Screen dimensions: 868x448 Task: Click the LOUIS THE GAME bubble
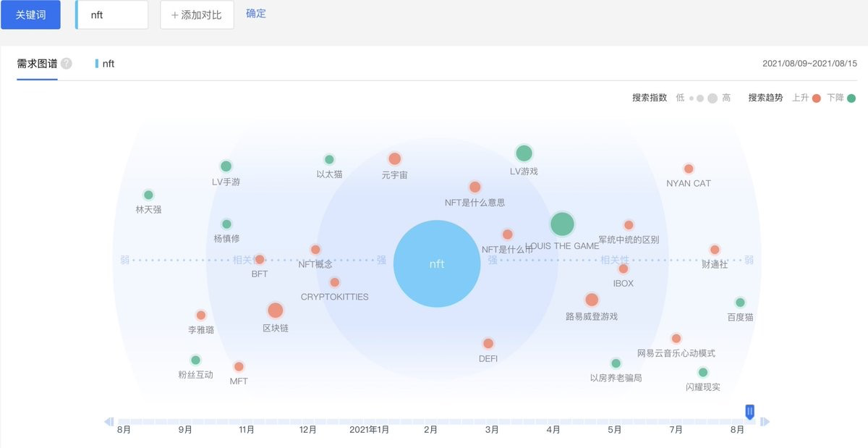pos(562,224)
